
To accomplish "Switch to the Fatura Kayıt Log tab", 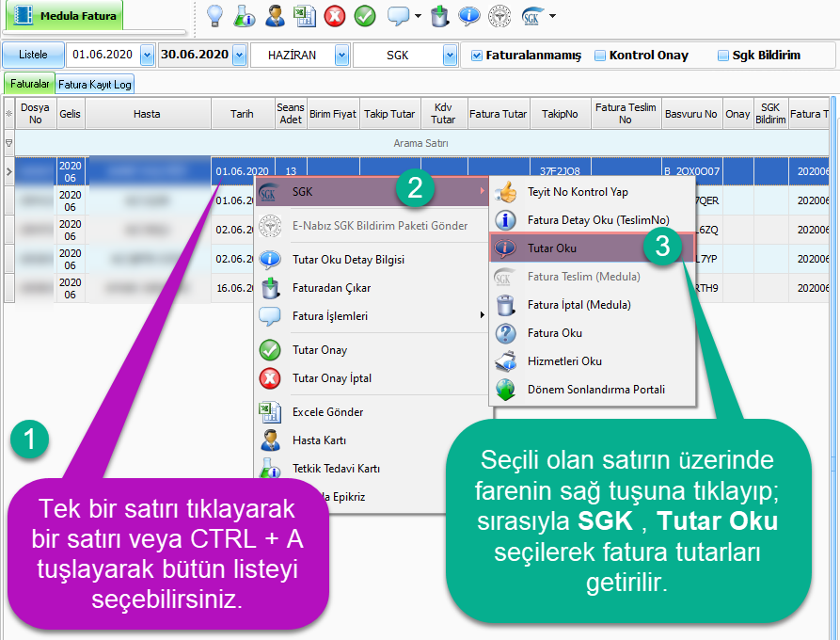I will (x=95, y=84).
